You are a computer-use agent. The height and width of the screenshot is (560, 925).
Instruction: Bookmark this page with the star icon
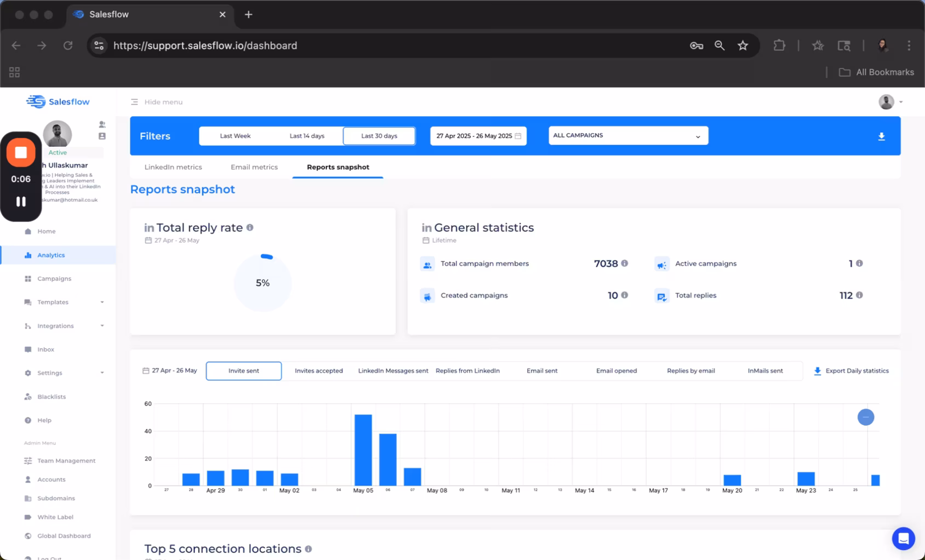743,45
